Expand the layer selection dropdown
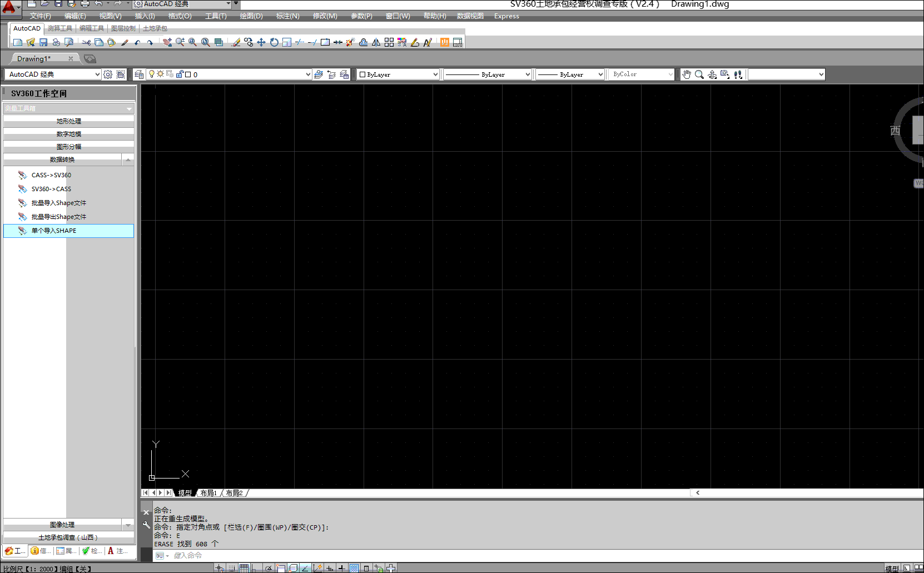This screenshot has height=573, width=924. [x=308, y=74]
